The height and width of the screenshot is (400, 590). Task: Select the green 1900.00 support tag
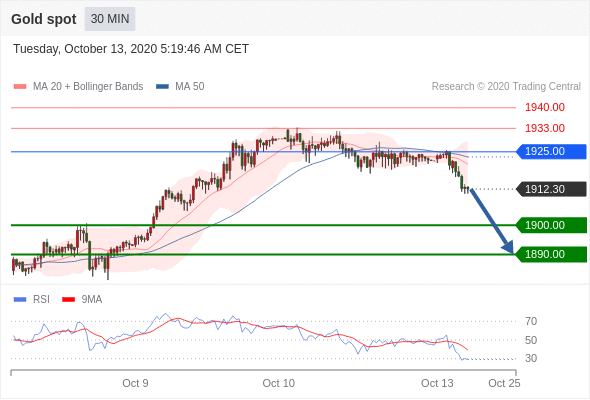tap(551, 225)
